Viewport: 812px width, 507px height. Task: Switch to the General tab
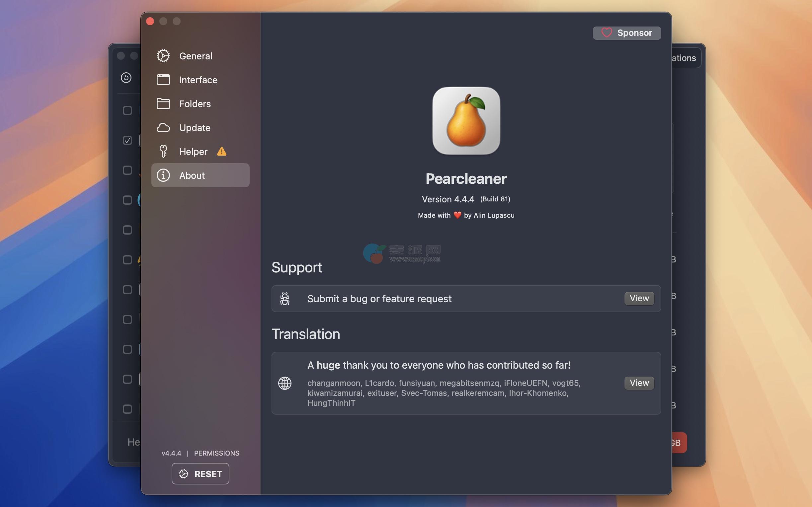pyautogui.click(x=200, y=56)
